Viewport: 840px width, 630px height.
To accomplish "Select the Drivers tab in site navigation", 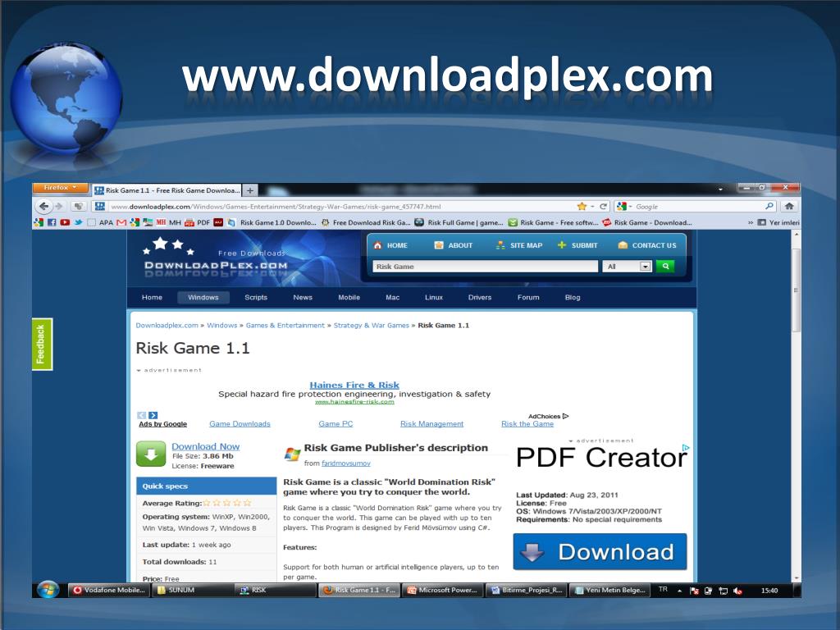I will tap(479, 297).
